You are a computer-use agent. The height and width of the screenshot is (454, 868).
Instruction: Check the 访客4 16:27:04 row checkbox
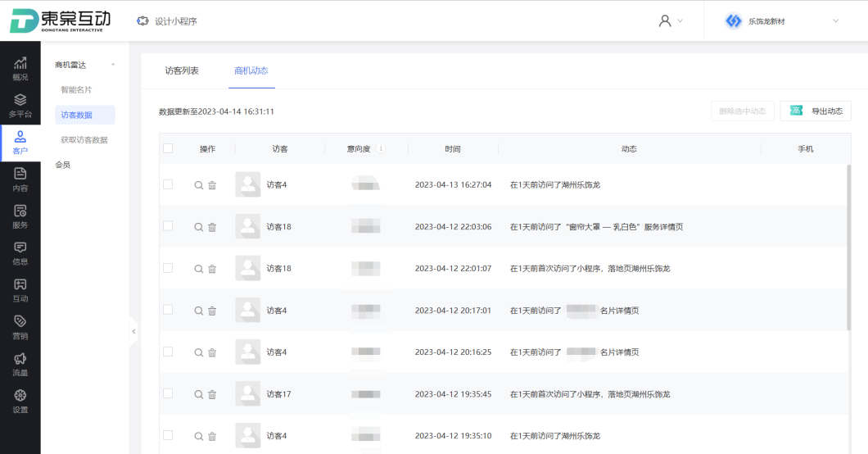tap(168, 184)
